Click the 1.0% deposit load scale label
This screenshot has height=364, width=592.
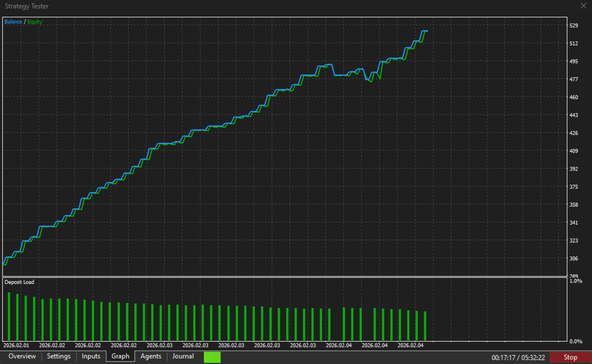(x=576, y=281)
